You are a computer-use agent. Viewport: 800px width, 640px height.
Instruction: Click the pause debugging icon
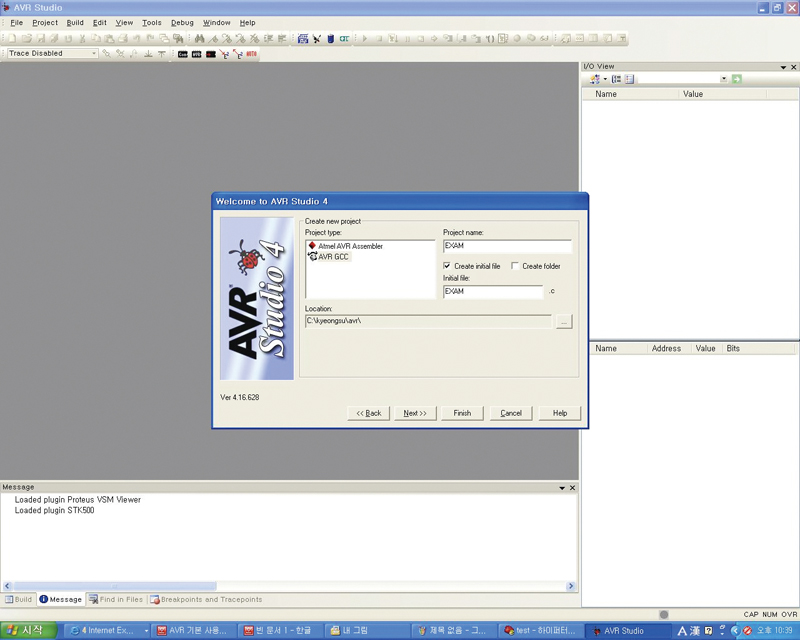pyautogui.click(x=407, y=38)
